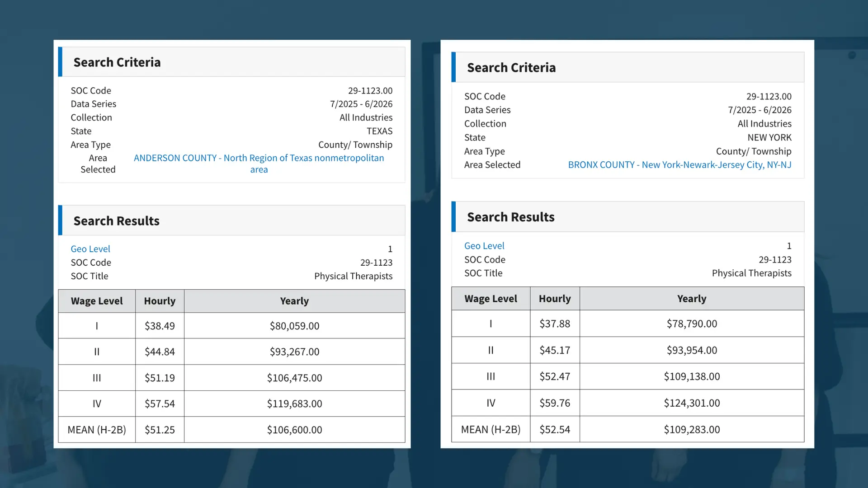
Task: Select the Search Criteria header for Texas
Action: [x=117, y=62]
